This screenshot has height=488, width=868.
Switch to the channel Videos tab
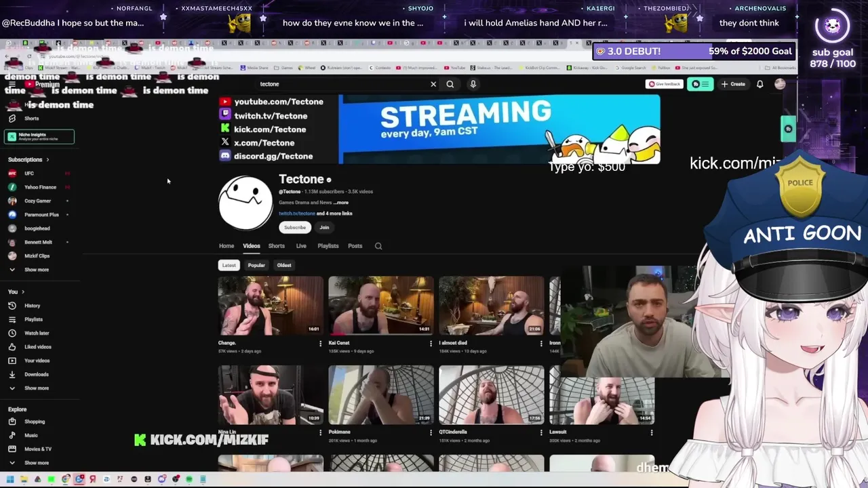click(x=252, y=246)
